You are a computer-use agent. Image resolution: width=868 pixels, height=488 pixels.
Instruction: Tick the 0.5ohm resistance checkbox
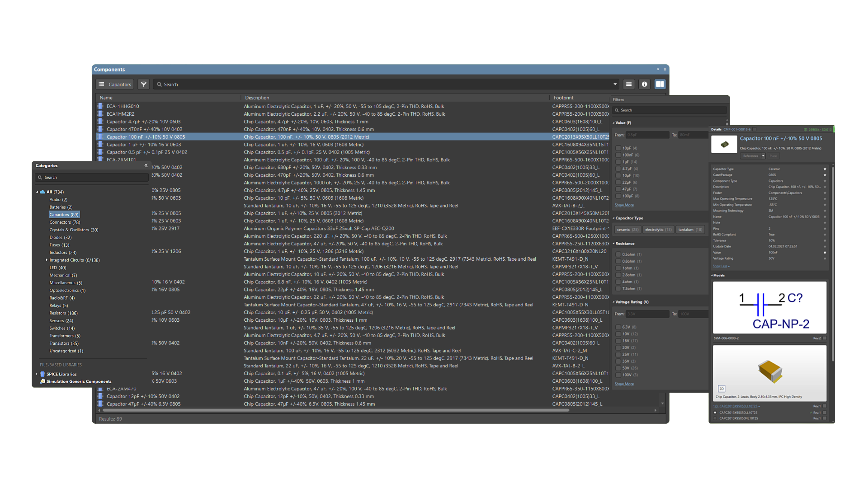point(618,254)
